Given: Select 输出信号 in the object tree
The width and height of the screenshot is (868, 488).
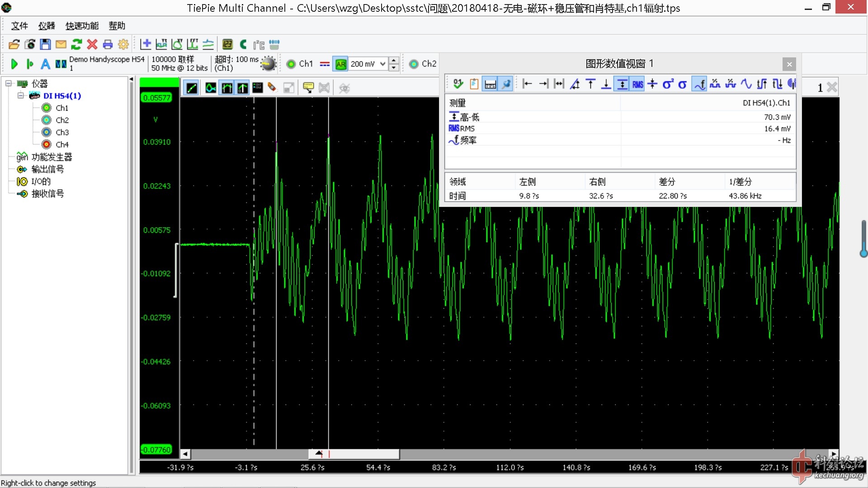Looking at the screenshot, I should [x=47, y=169].
